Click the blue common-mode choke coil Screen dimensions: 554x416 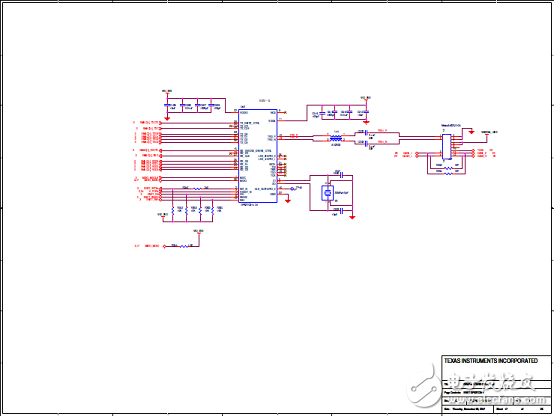(x=336, y=138)
